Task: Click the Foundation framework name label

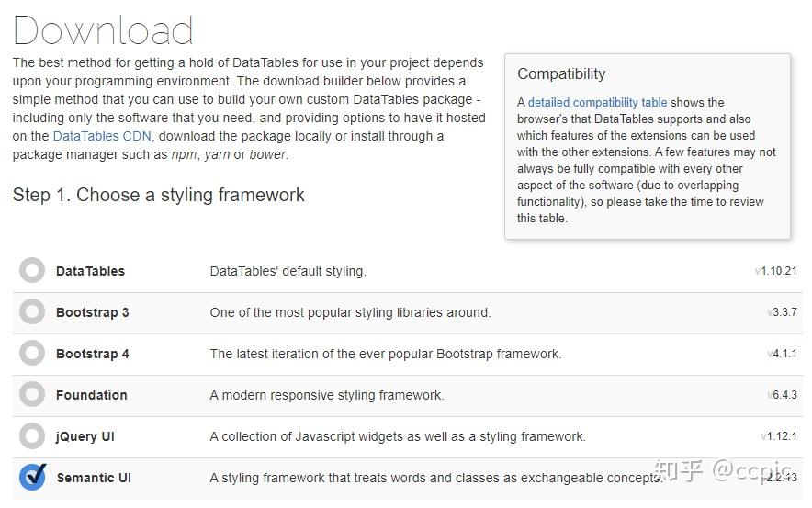Action: click(x=91, y=395)
